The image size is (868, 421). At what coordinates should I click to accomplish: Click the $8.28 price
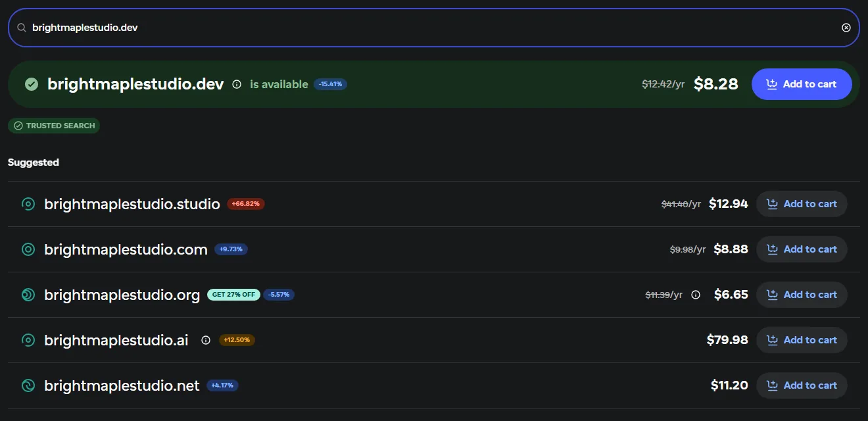[x=716, y=84]
